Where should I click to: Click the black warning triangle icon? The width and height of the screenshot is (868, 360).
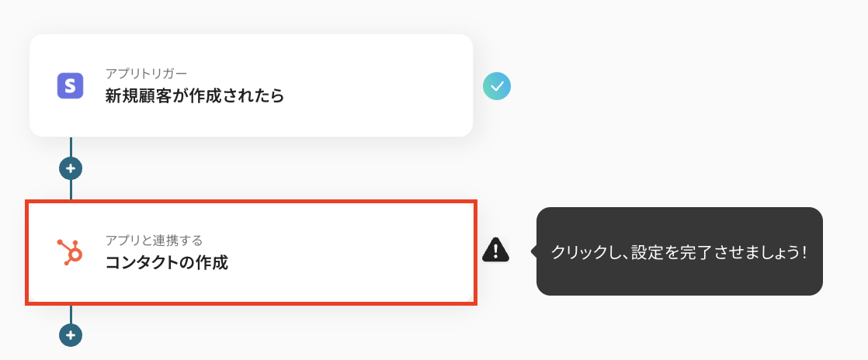coord(495,250)
